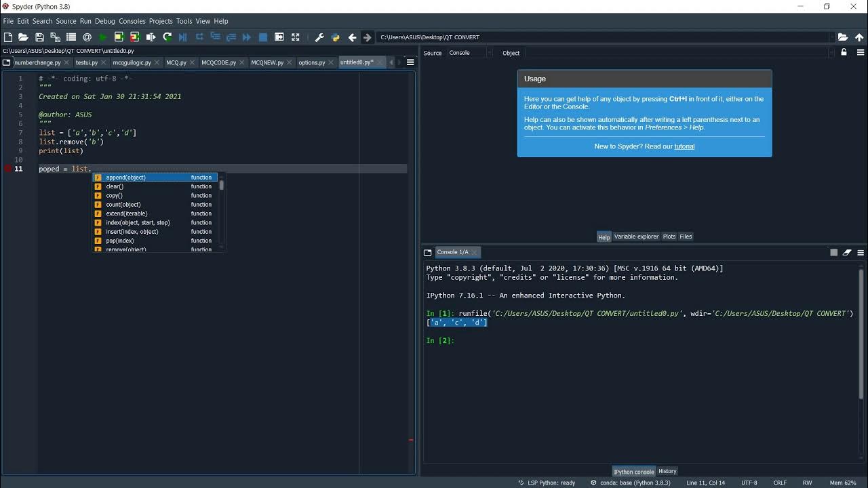Save all open files

(55, 37)
